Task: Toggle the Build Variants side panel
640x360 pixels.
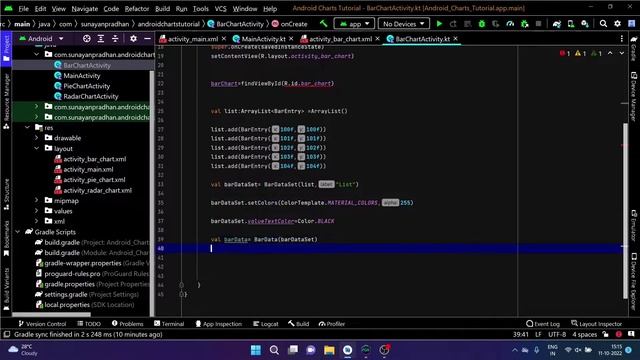Action: [6, 289]
